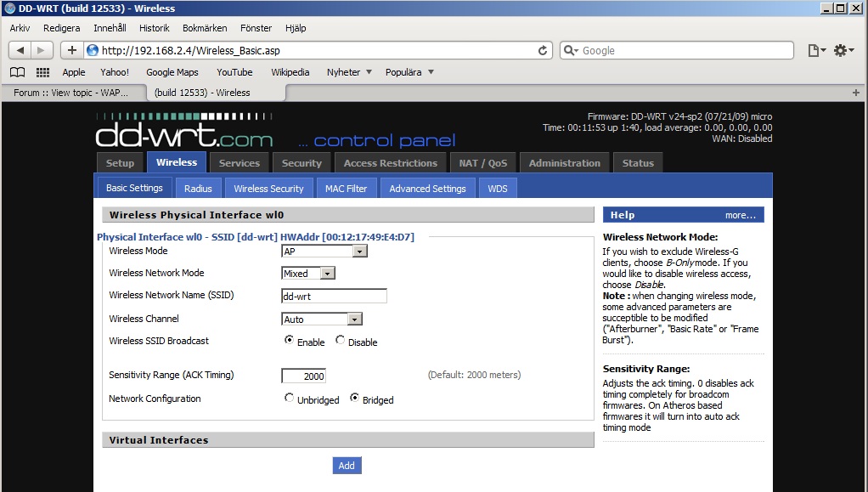Open the Access Restrictions tab

pos(391,163)
